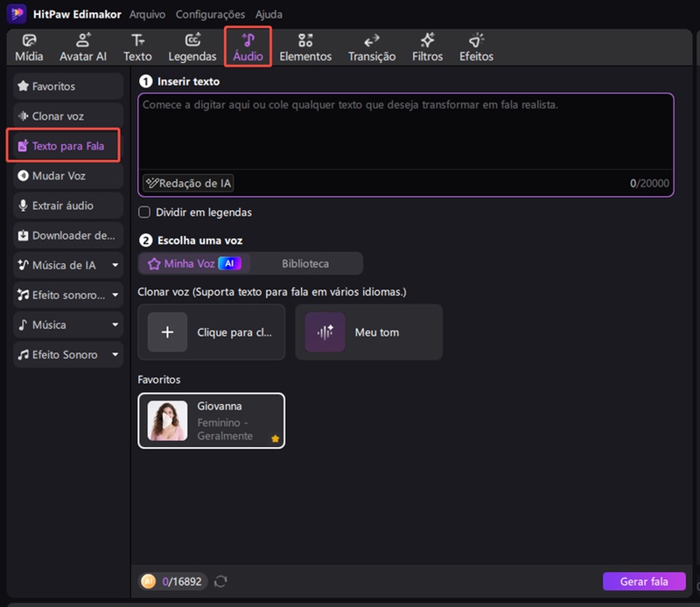Image resolution: width=700 pixels, height=607 pixels.
Task: Click the Clonar voz description text
Action: [272, 292]
